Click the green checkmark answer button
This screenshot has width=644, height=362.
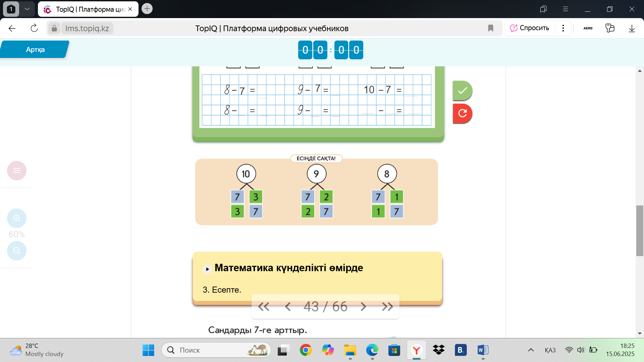coord(462,90)
